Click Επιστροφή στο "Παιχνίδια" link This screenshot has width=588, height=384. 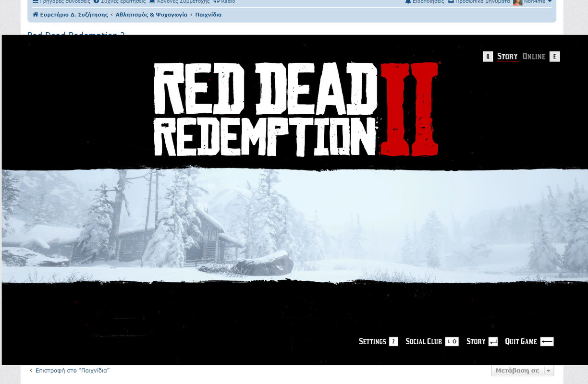pyautogui.click(x=70, y=371)
